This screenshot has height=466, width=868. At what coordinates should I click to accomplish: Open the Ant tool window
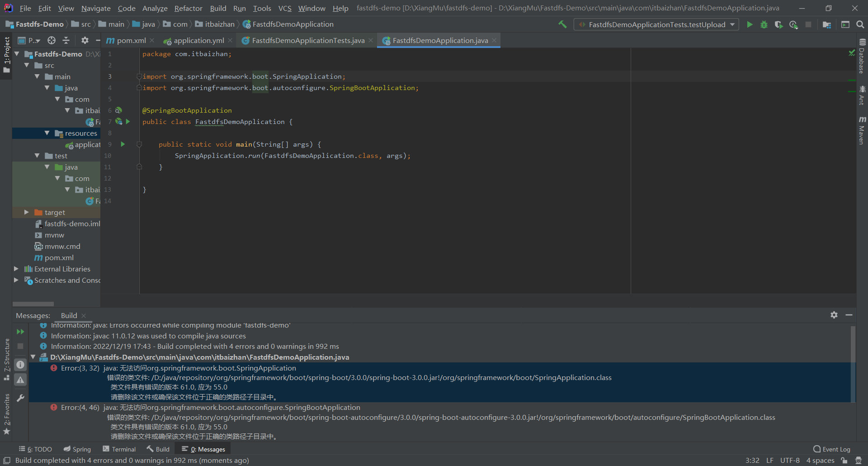862,95
